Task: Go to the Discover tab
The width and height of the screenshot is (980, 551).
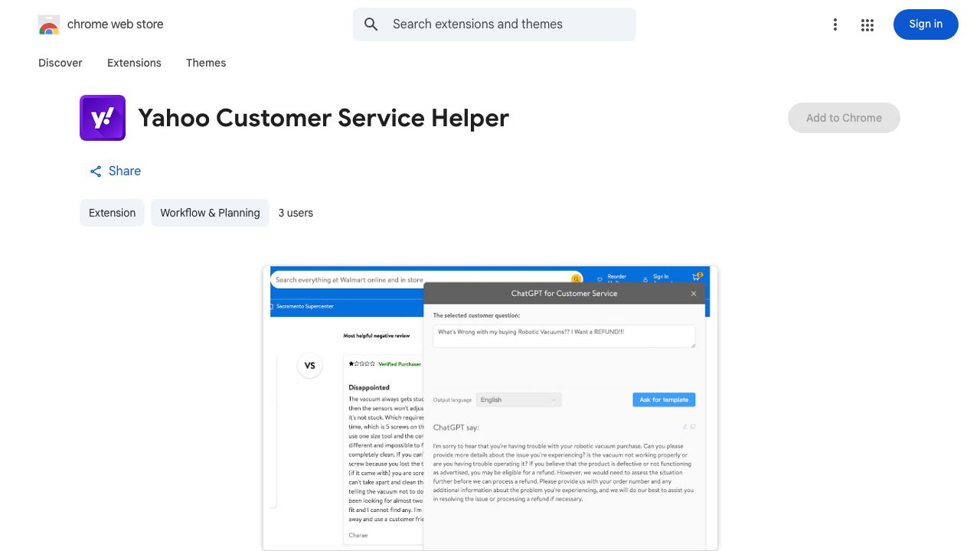Action: point(60,63)
